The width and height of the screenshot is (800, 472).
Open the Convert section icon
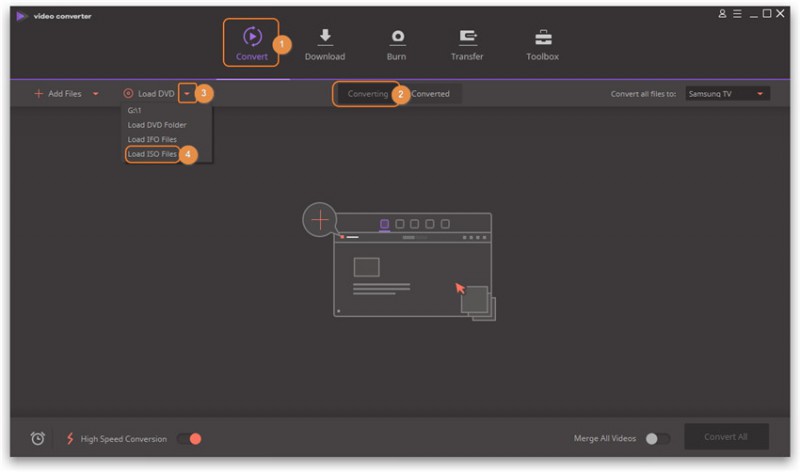(252, 38)
